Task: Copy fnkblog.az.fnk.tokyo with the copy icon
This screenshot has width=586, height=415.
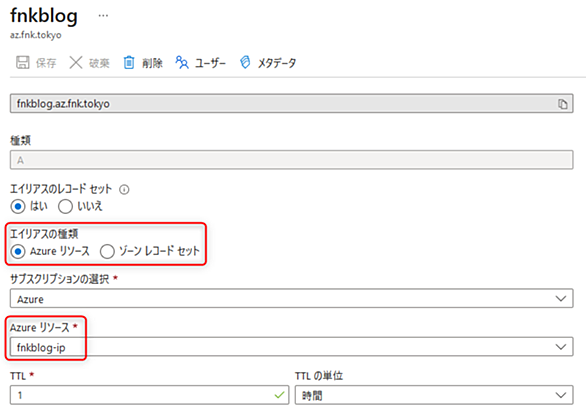Action: click(x=562, y=104)
